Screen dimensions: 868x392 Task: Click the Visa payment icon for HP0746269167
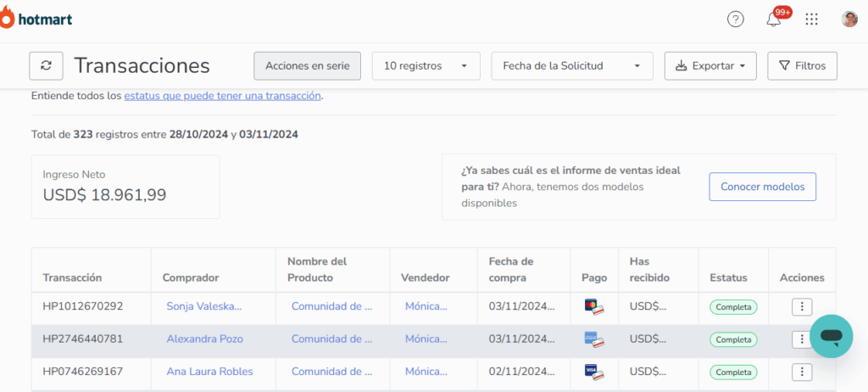pyautogui.click(x=594, y=372)
